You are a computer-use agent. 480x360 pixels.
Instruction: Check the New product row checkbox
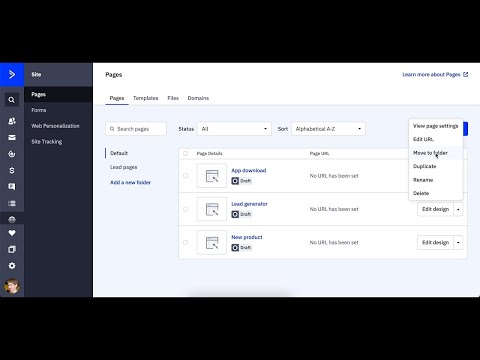pos(186,242)
